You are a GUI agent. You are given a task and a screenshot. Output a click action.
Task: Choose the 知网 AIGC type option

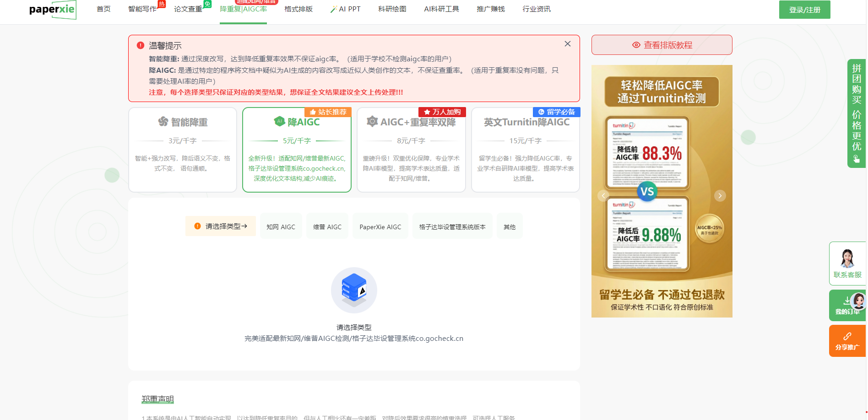coord(281,226)
